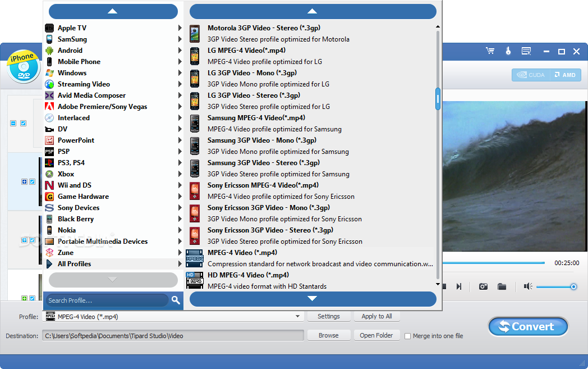Click the search magnifier icon
This screenshot has width=588, height=369.
pyautogui.click(x=176, y=300)
